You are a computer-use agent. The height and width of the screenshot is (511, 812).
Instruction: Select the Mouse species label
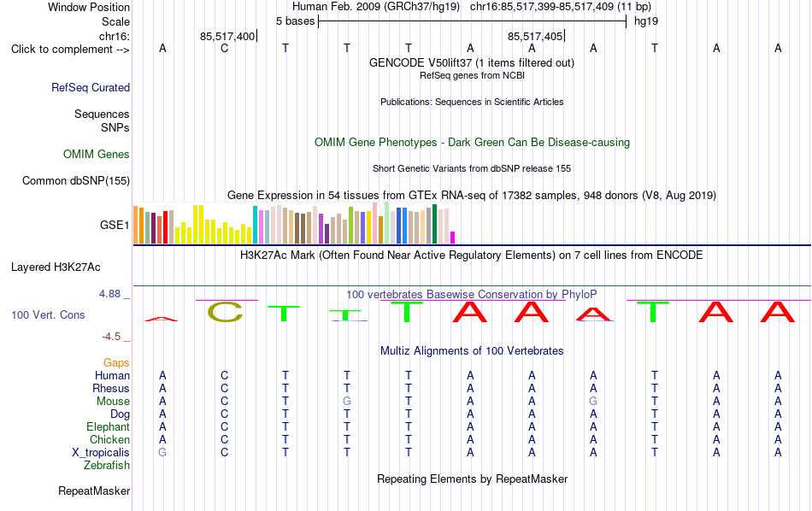tap(113, 402)
